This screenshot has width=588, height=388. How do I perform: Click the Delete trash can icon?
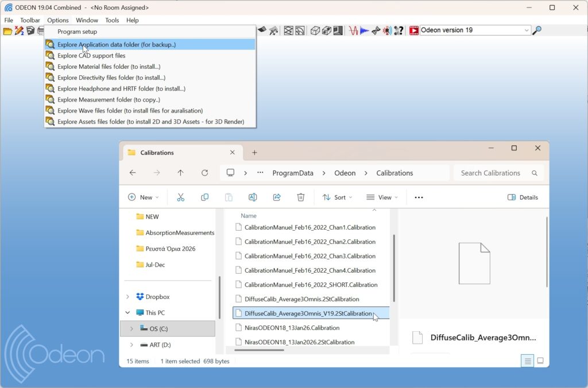(300, 197)
